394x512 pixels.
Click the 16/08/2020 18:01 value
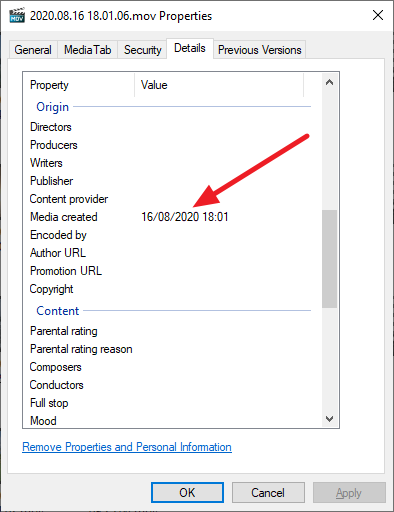185,217
